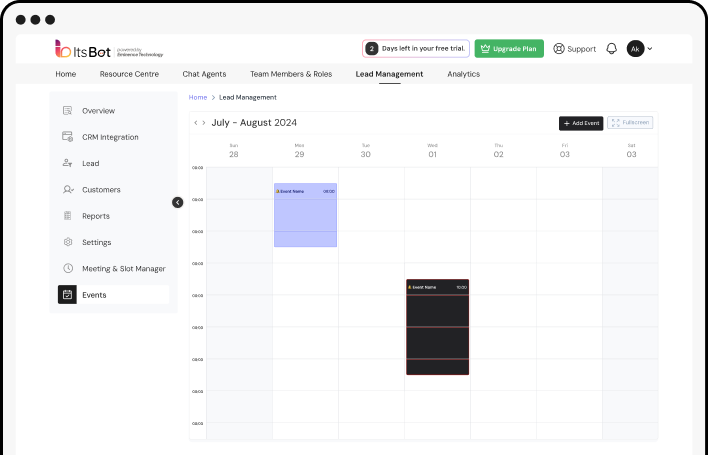Open the purple Monday Event Name block
The height and width of the screenshot is (455, 708).
(305, 215)
